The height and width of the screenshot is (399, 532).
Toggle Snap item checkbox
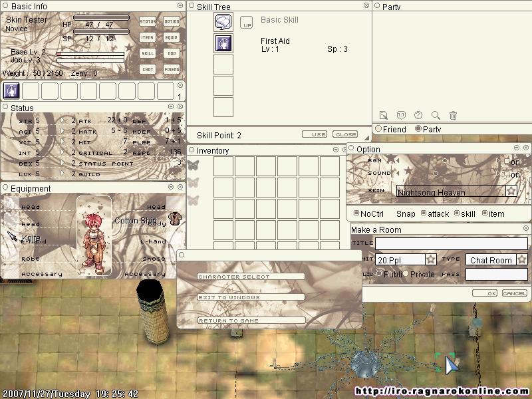coord(485,213)
